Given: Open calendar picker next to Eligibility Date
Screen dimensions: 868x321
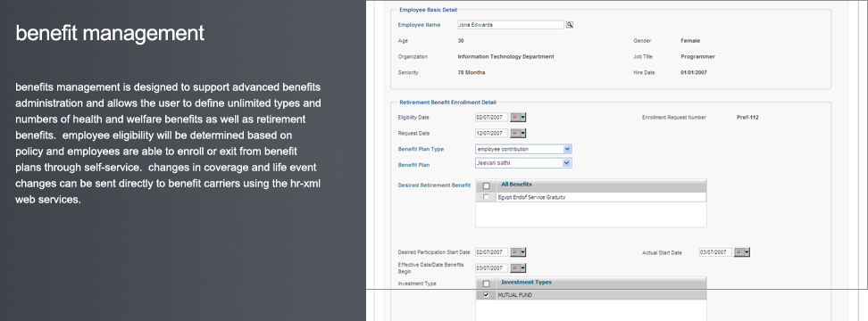Looking at the screenshot, I should pyautogui.click(x=518, y=117).
